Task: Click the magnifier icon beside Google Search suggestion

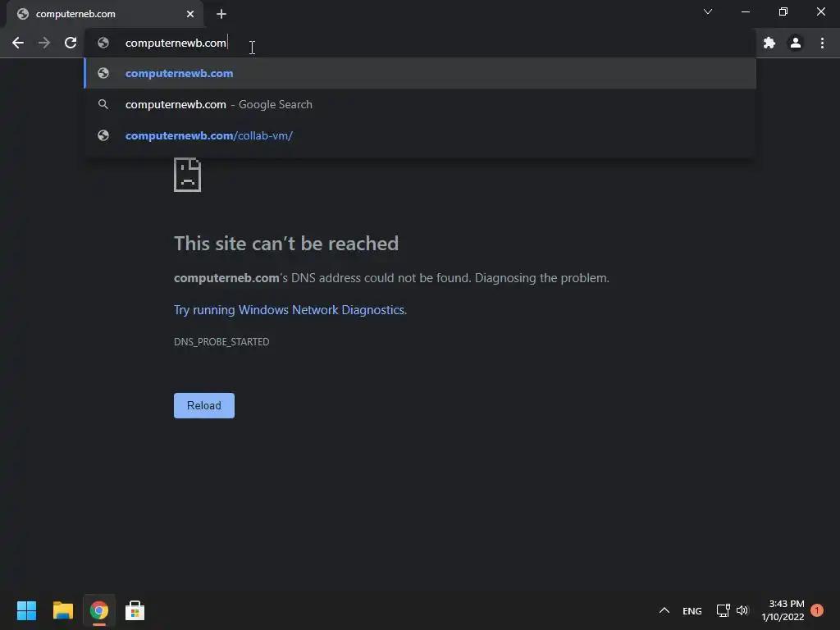Action: (103, 104)
